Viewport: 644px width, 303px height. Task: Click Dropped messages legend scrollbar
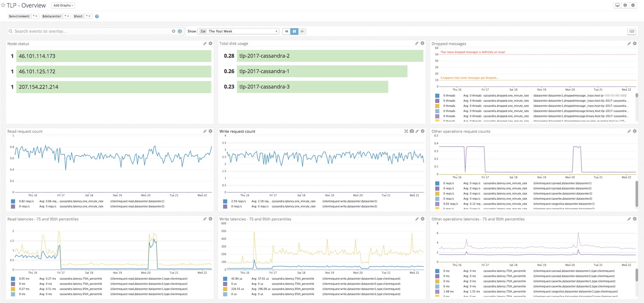(x=637, y=96)
